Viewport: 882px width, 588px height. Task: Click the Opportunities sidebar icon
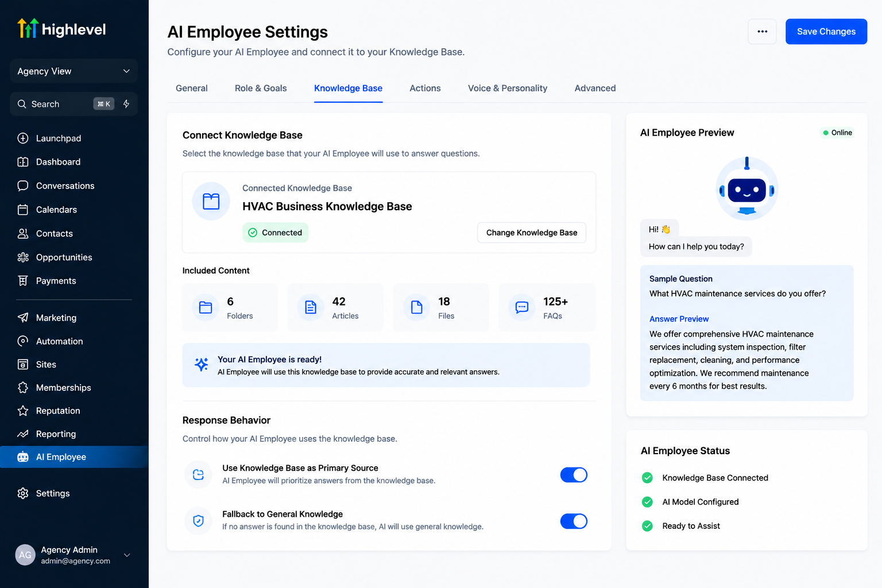pyautogui.click(x=23, y=257)
